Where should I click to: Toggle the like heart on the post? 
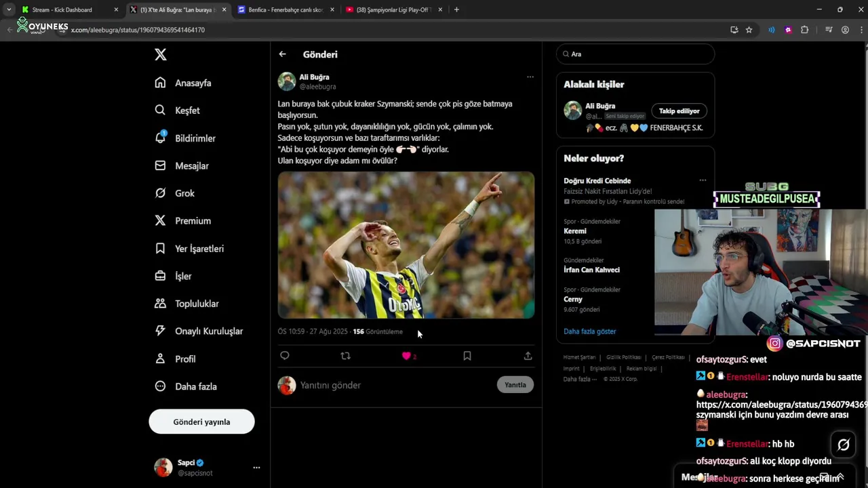click(x=406, y=356)
